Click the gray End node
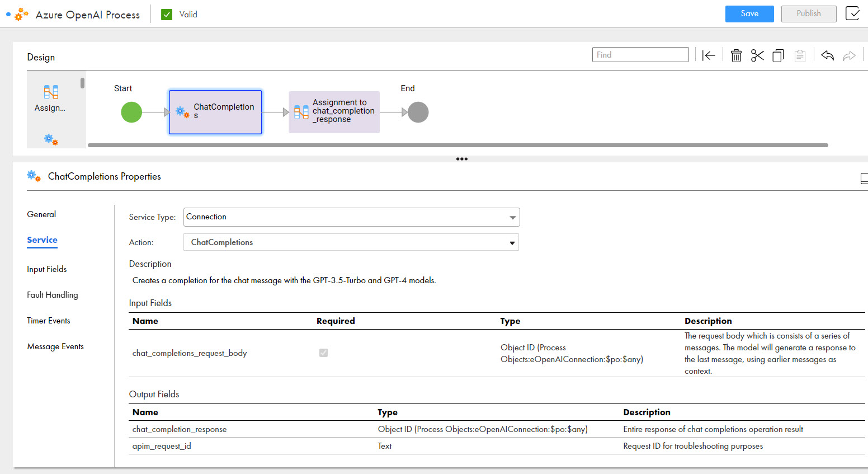Viewport: 868px width, 474px height. [418, 112]
